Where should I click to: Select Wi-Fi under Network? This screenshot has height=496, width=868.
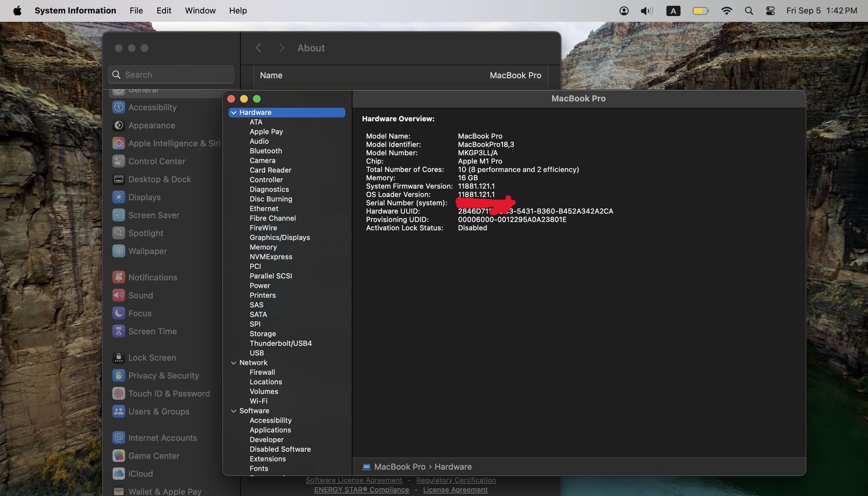pyautogui.click(x=258, y=402)
